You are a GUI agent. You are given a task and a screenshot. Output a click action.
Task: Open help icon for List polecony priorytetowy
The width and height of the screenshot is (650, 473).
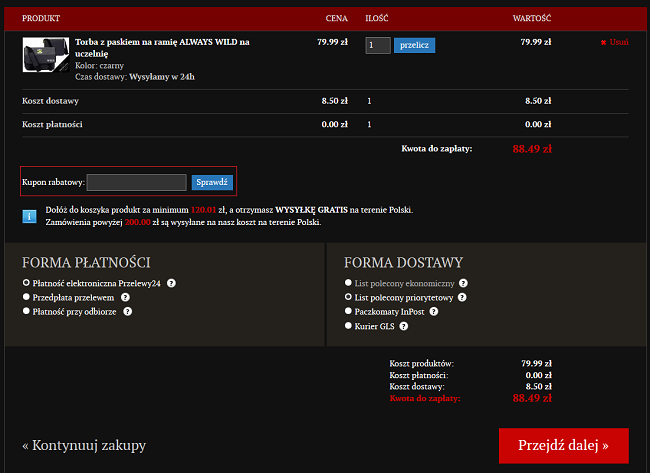click(x=462, y=297)
